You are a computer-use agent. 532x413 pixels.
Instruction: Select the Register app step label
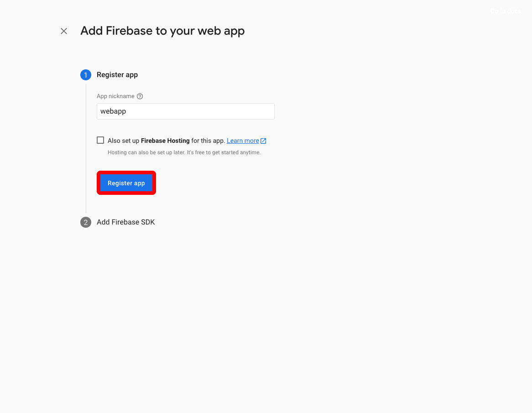117,75
